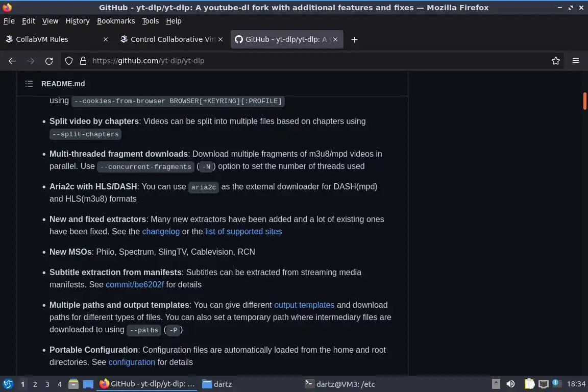
Task: Follow the output templates link
Action: [x=304, y=305]
